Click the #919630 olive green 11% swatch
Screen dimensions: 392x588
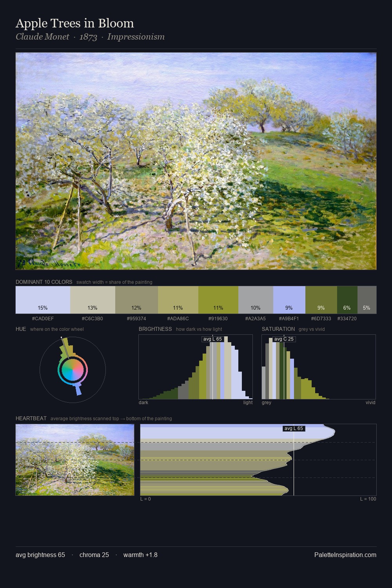(218, 300)
